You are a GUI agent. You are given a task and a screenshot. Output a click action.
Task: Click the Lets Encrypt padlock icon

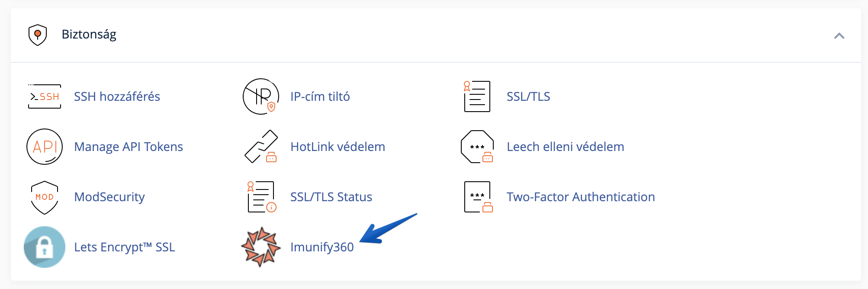click(x=45, y=247)
